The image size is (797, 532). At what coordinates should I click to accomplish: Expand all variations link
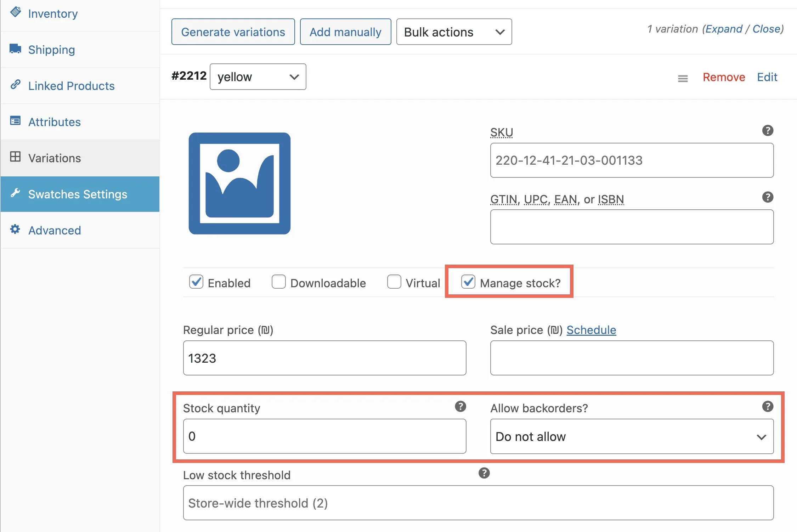coord(724,29)
